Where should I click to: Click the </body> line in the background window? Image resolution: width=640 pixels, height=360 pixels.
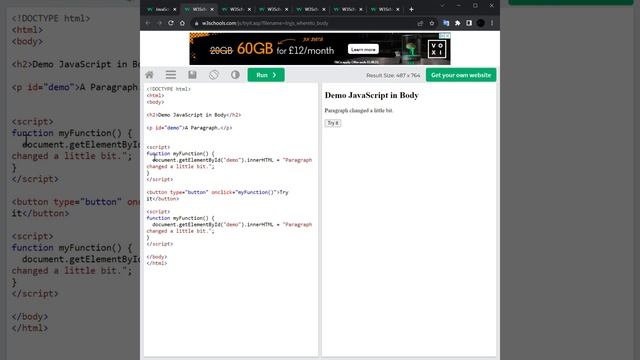[30, 317]
